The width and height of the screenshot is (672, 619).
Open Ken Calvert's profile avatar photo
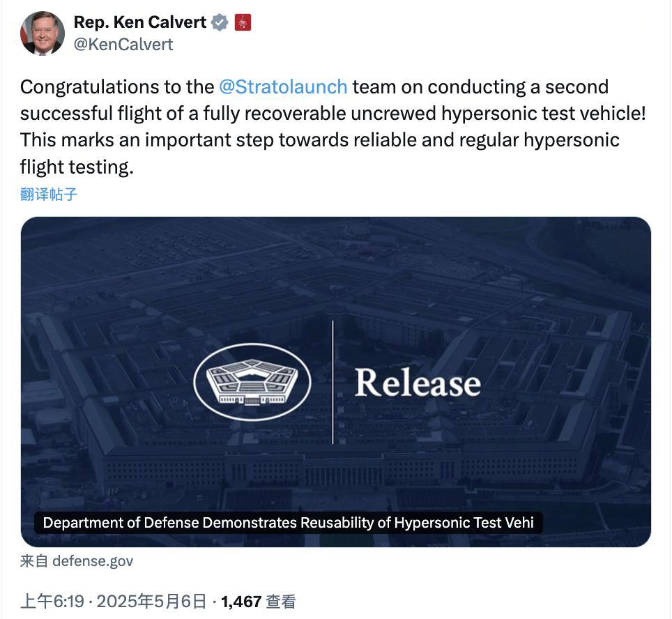click(43, 33)
